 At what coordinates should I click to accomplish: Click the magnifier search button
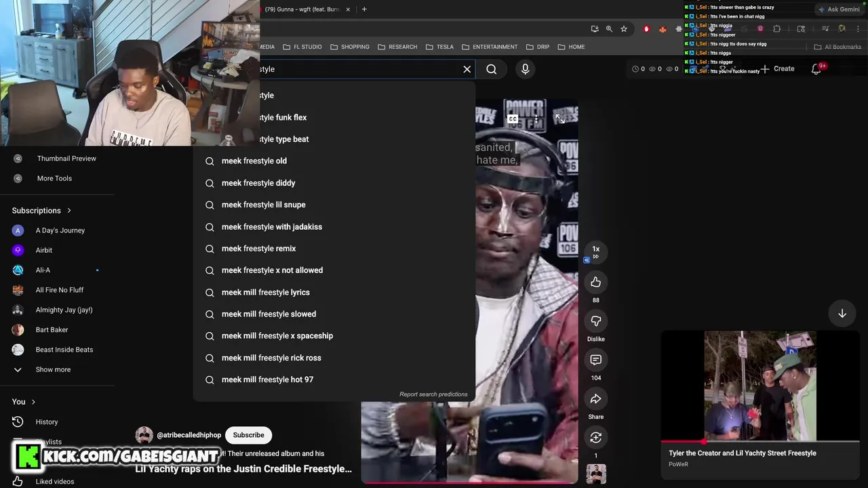point(492,69)
